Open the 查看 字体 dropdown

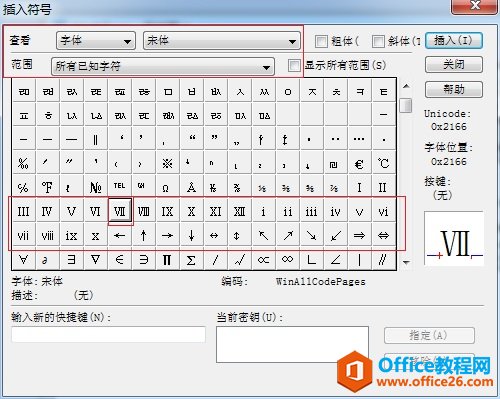tap(96, 41)
